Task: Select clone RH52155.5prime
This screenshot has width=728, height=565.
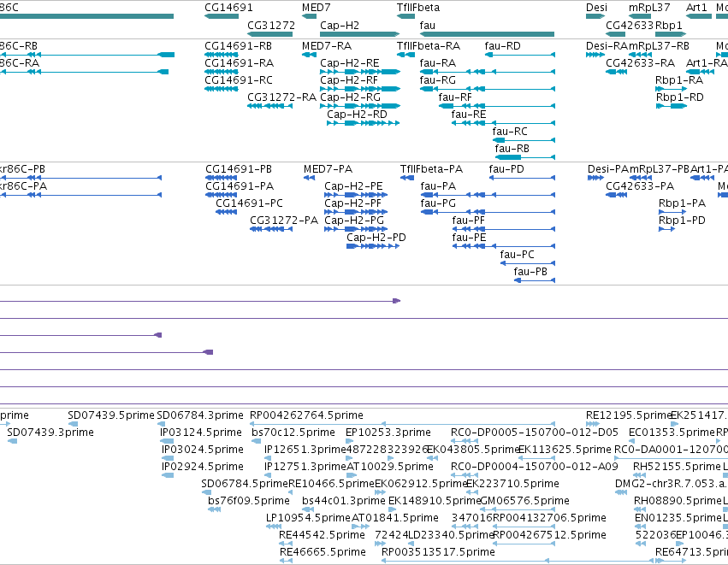Action: [677, 467]
